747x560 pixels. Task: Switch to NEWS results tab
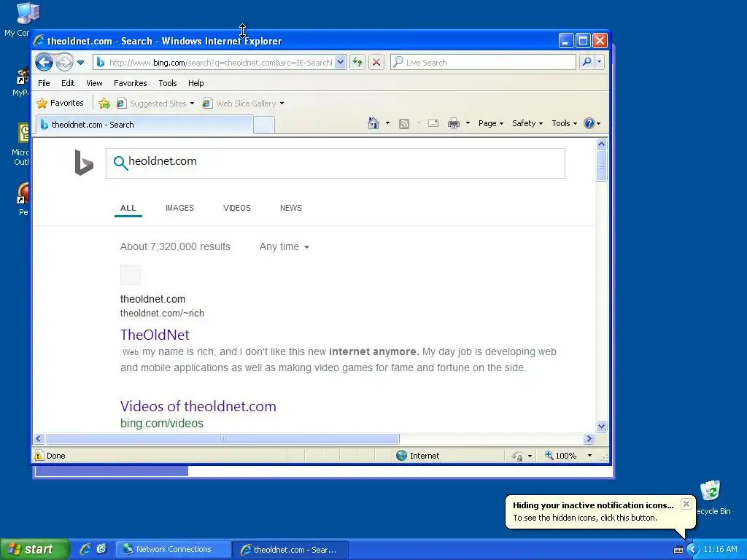290,208
